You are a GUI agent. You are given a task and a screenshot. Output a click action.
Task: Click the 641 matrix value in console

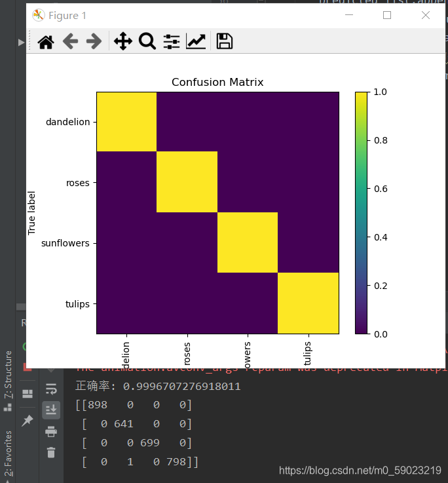pyautogui.click(x=124, y=424)
